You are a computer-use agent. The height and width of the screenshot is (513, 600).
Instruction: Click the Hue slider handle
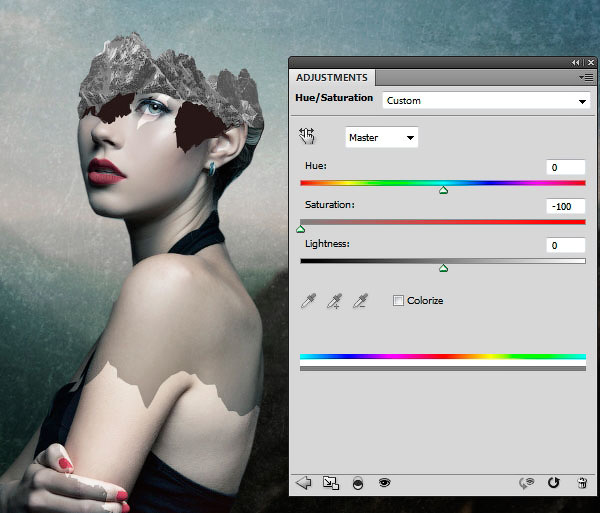click(x=443, y=190)
